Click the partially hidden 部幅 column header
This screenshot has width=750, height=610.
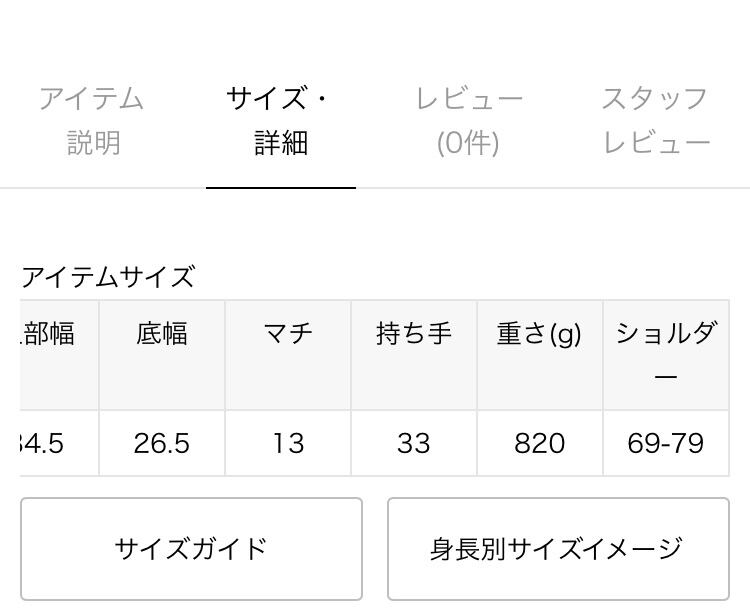pos(52,335)
